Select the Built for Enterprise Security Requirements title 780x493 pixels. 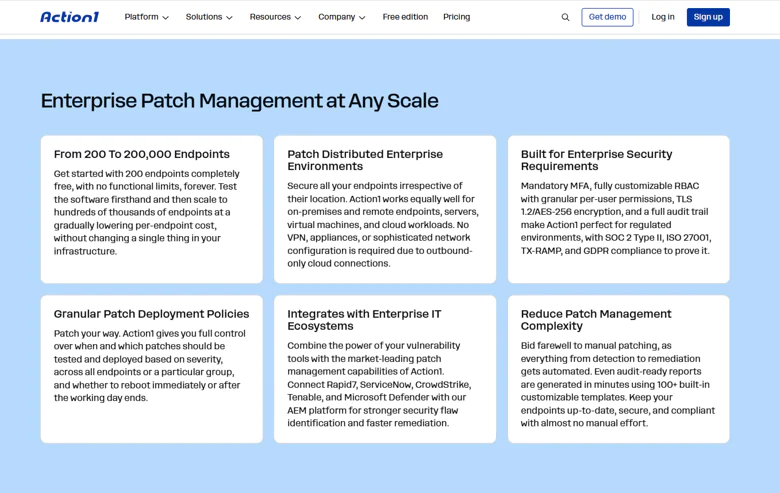click(x=596, y=160)
